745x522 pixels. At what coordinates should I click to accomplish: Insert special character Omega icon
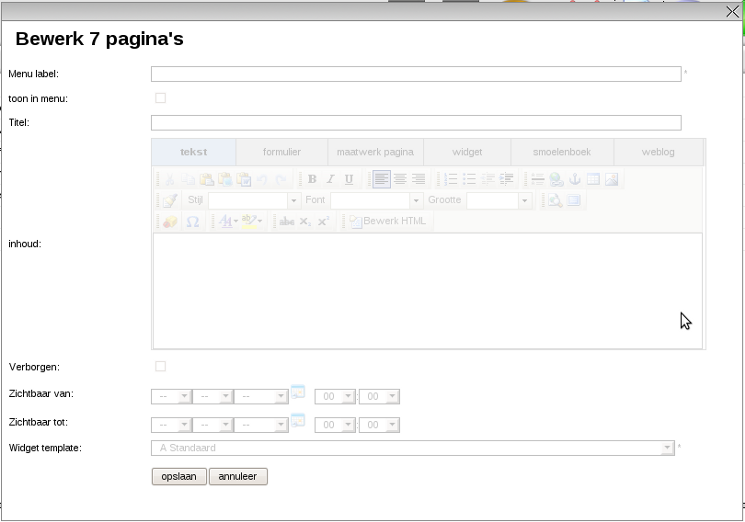[x=192, y=221]
